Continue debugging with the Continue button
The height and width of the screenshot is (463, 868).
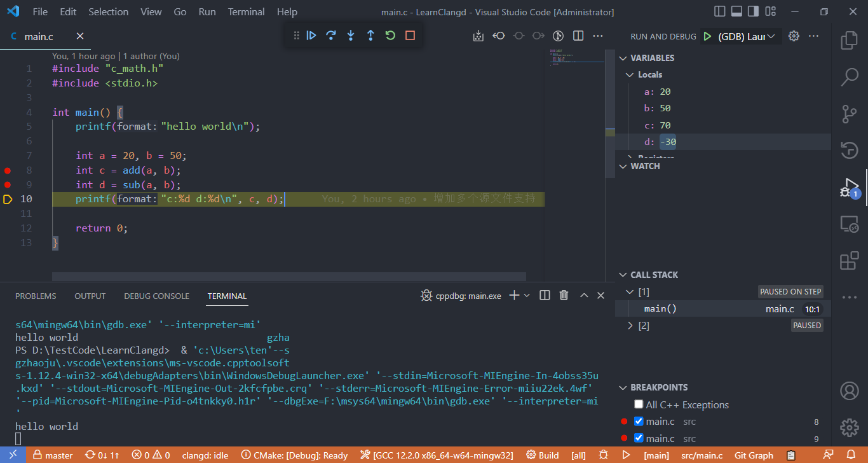coord(311,36)
